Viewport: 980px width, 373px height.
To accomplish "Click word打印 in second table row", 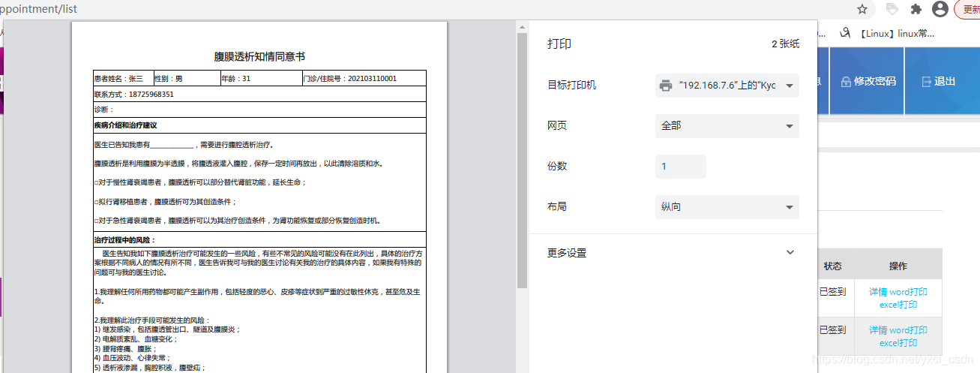I will [909, 330].
